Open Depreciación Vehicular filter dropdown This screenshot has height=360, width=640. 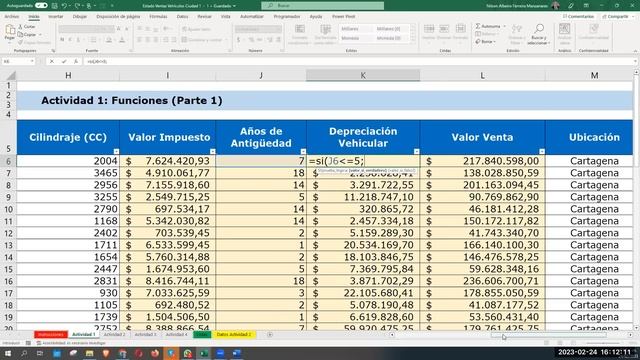(416, 151)
